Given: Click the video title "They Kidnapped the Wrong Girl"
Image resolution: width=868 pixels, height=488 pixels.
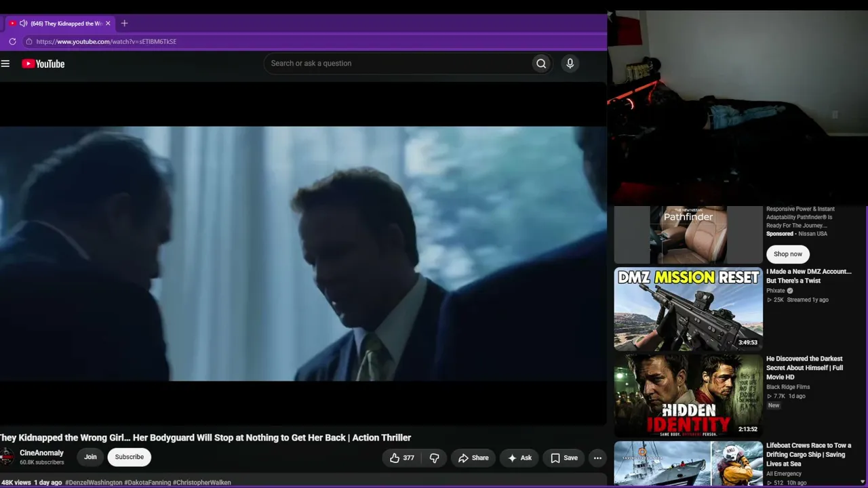Looking at the screenshot, I should [x=205, y=438].
